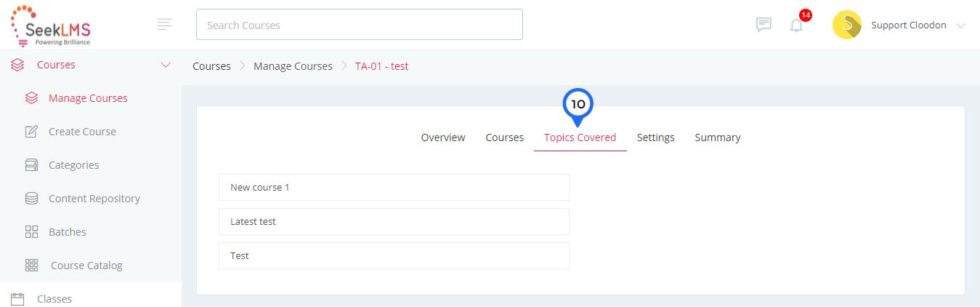Click the Manage Courses layers icon
Image resolution: width=980 pixels, height=307 pixels.
(31, 98)
